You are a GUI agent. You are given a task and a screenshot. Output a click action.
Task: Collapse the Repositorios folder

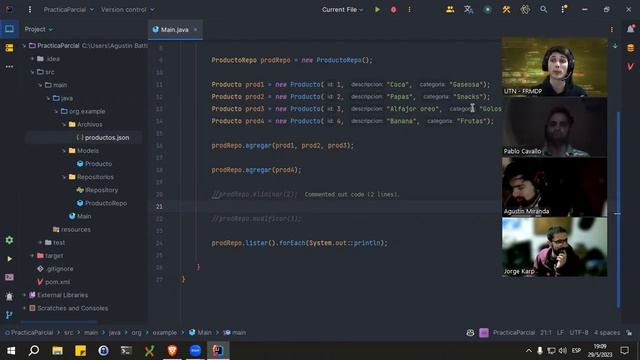click(x=64, y=177)
